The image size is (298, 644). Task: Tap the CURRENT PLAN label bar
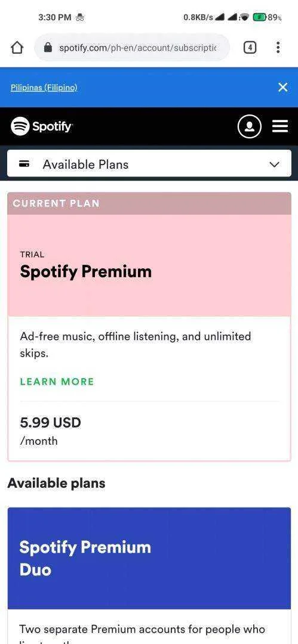(149, 203)
